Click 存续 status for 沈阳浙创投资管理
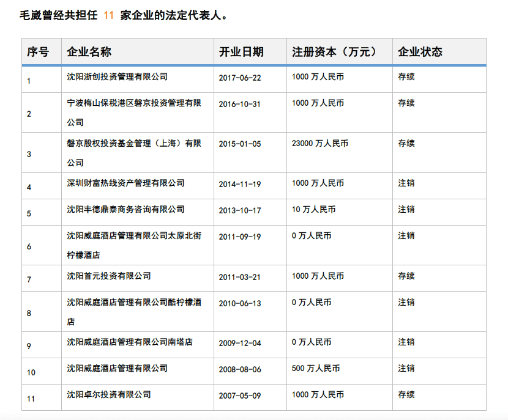Viewport: 508px width, 420px height. coord(406,76)
